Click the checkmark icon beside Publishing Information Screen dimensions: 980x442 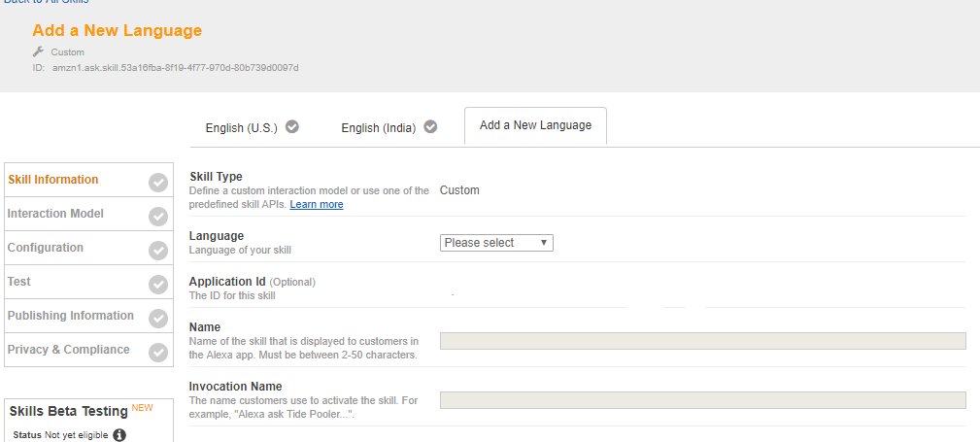point(158,318)
